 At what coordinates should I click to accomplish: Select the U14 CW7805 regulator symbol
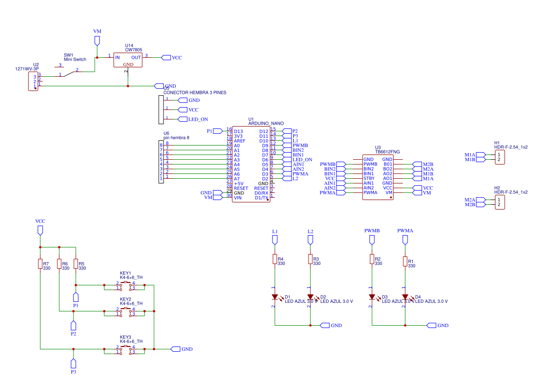pos(128,60)
